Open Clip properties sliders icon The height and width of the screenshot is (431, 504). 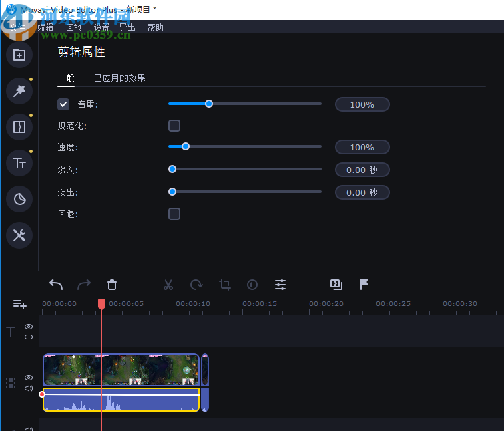[x=280, y=285]
